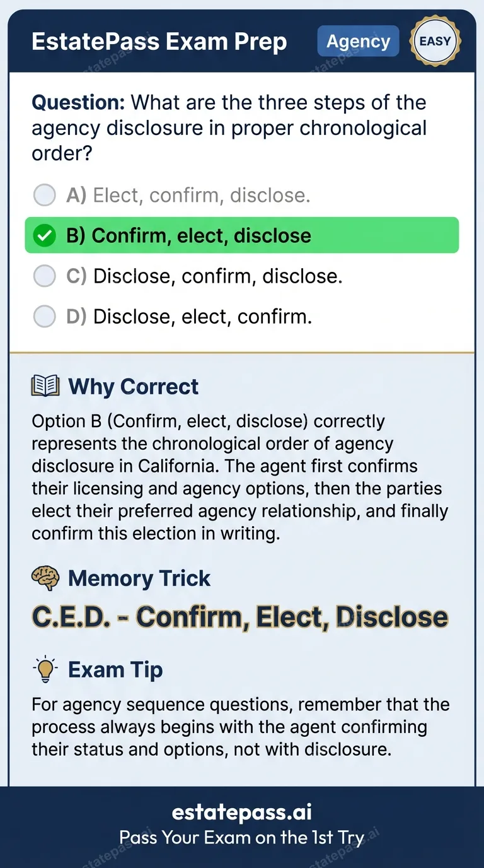Image resolution: width=484 pixels, height=868 pixels.
Task: Collapse the Exam Tip section
Action: pyautogui.click(x=115, y=670)
